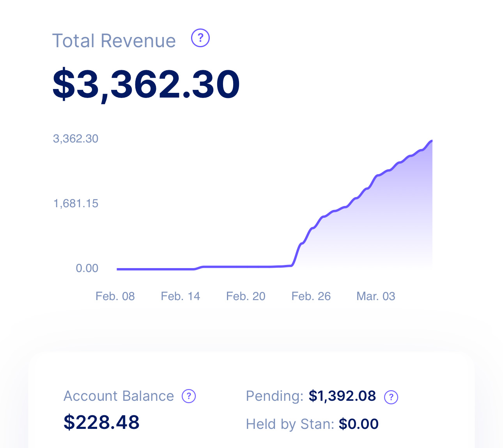Open the Account Balance help tooltip icon

189,396
